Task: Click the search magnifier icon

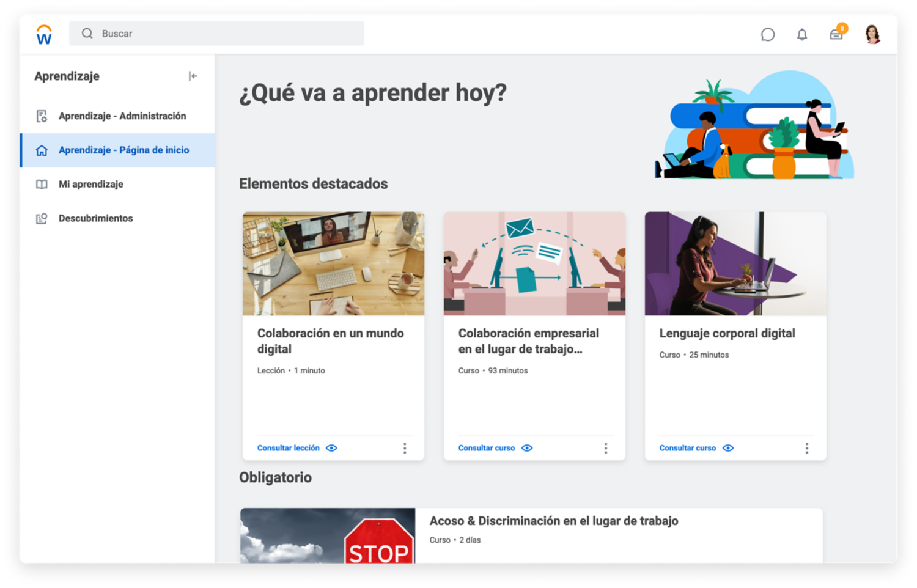Action: tap(87, 34)
